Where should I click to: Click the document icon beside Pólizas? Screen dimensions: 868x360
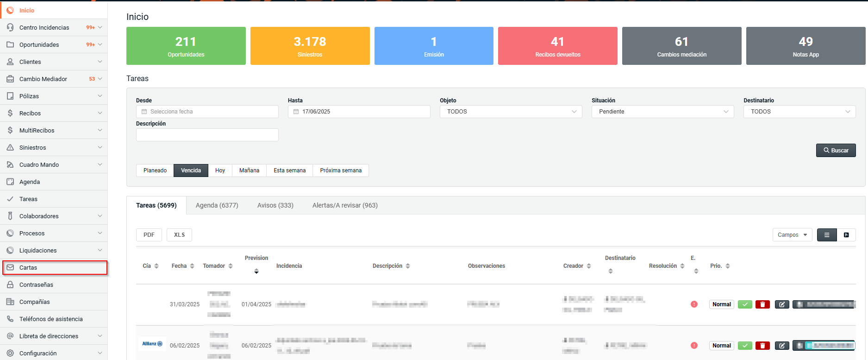tap(10, 96)
